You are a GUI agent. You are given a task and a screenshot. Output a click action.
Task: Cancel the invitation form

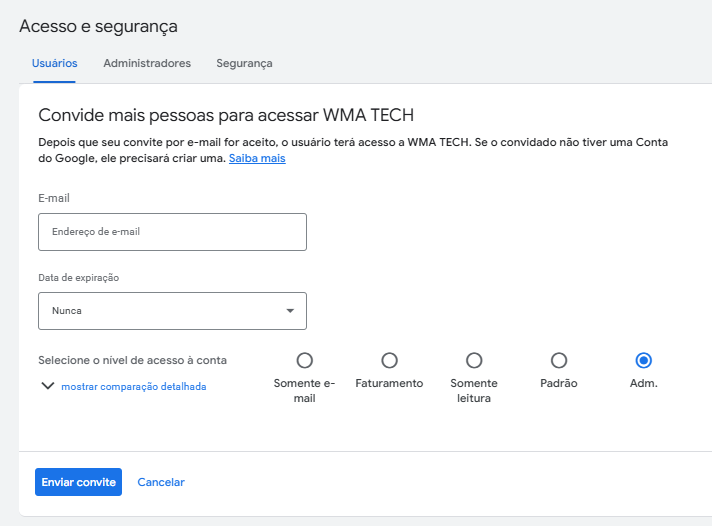coord(161,482)
